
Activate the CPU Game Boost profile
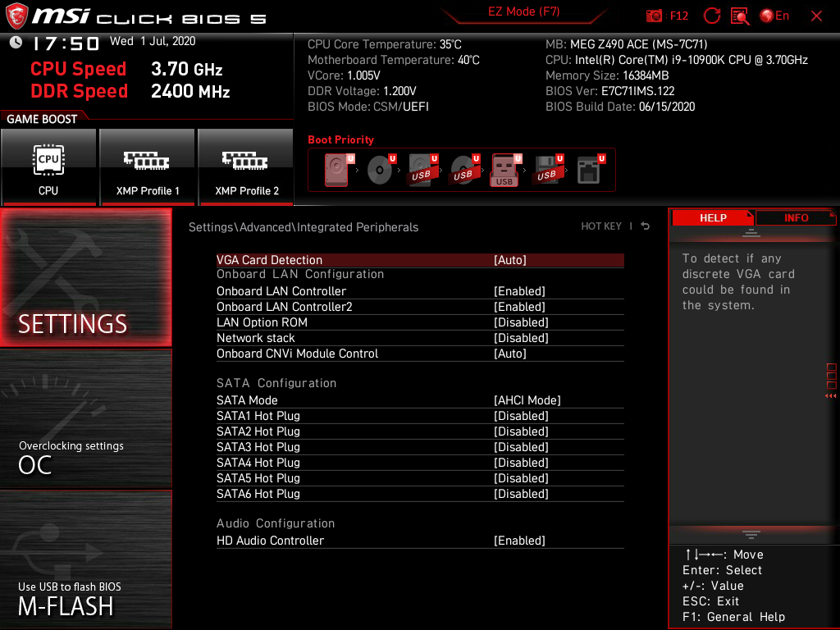tap(48, 167)
